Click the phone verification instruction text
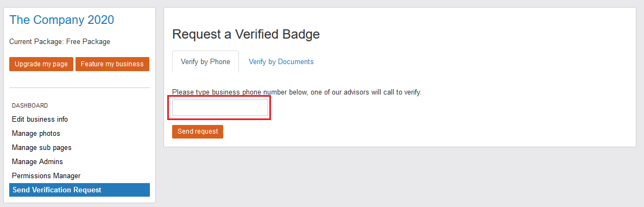This screenshot has height=207, width=644. tap(297, 92)
